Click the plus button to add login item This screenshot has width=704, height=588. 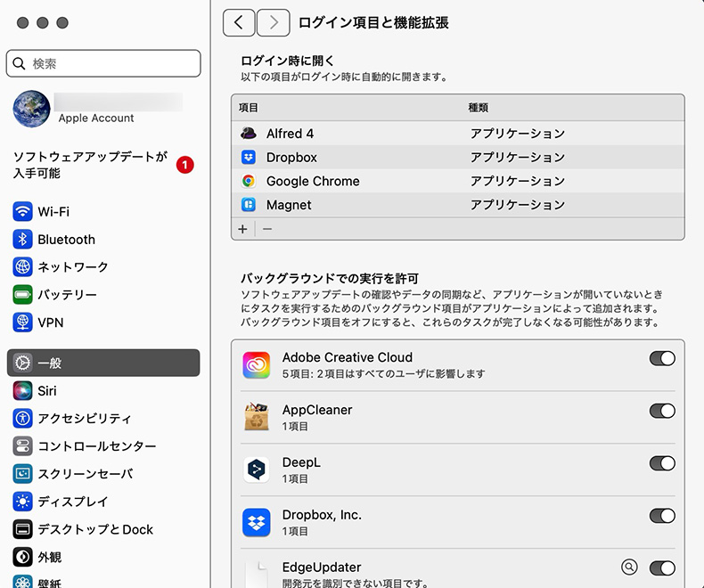coord(242,229)
